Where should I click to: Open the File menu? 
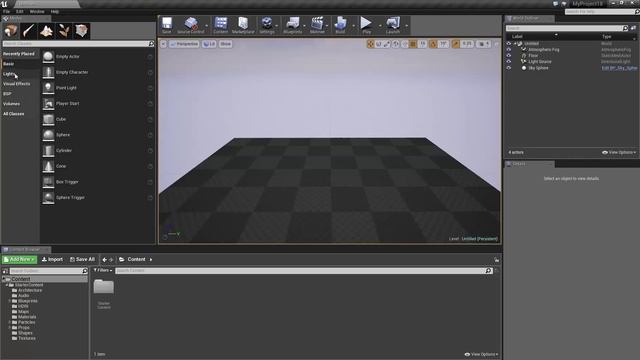[7, 11]
